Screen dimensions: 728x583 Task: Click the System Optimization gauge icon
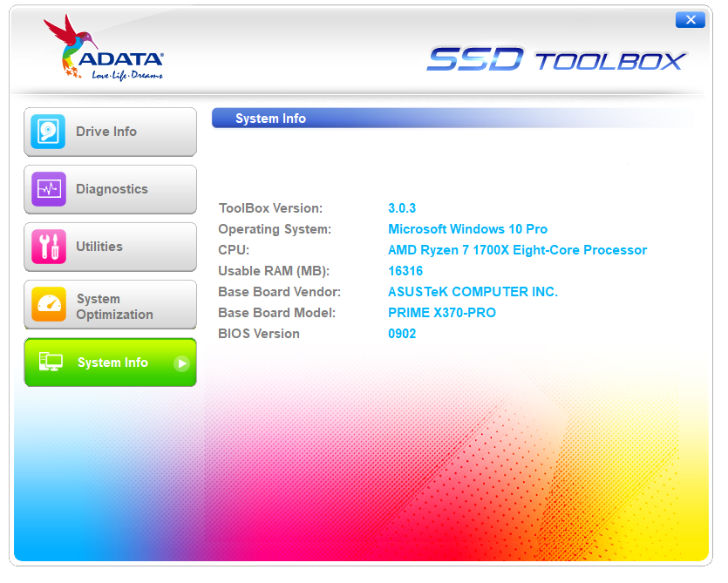click(x=48, y=304)
